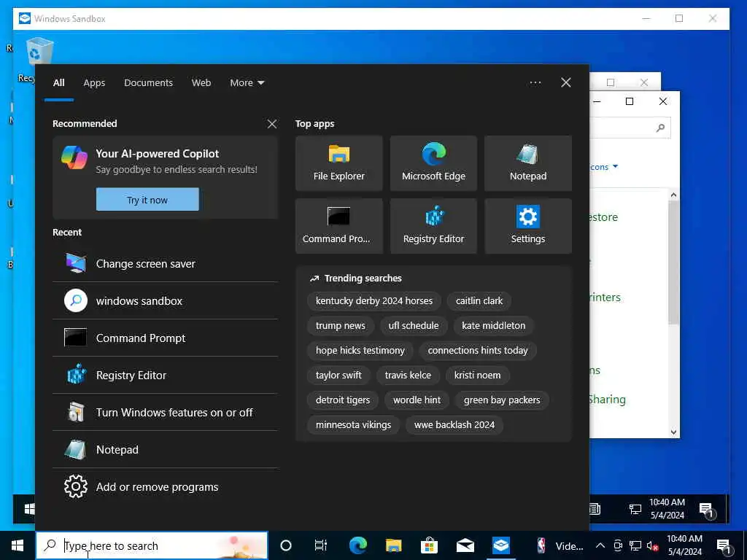The image size is (747, 560).
Task: Open Notepad from Recent list
Action: coord(166,449)
